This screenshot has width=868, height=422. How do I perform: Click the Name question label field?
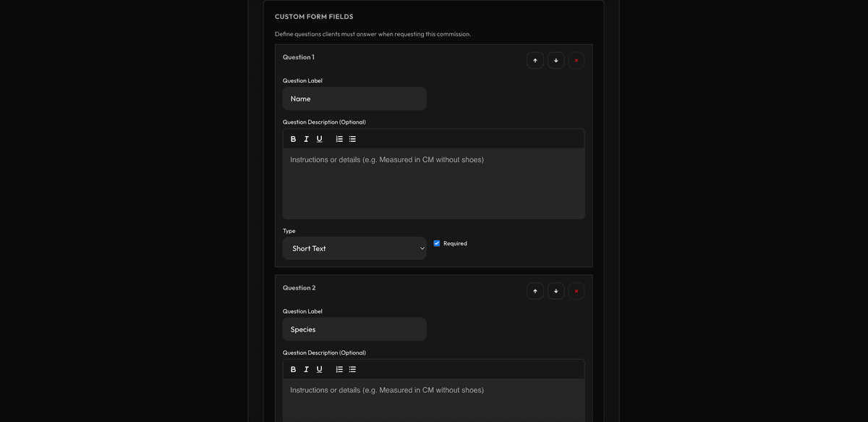point(354,98)
